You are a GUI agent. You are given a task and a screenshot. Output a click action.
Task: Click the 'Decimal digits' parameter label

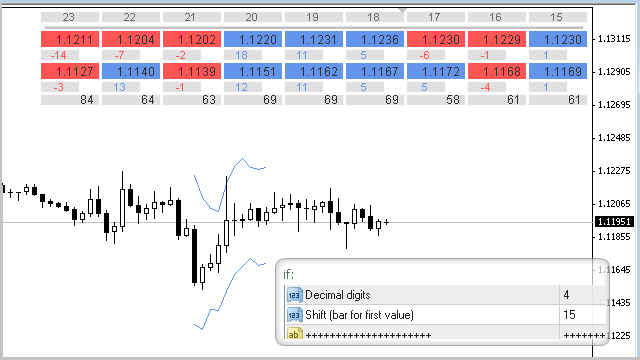[338, 295]
